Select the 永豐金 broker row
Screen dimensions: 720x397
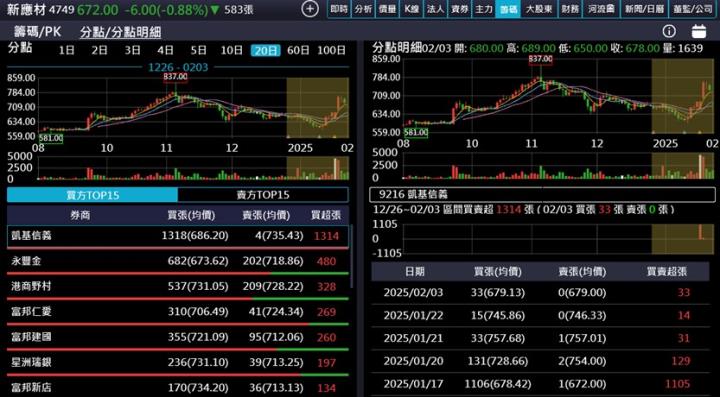click(x=178, y=261)
